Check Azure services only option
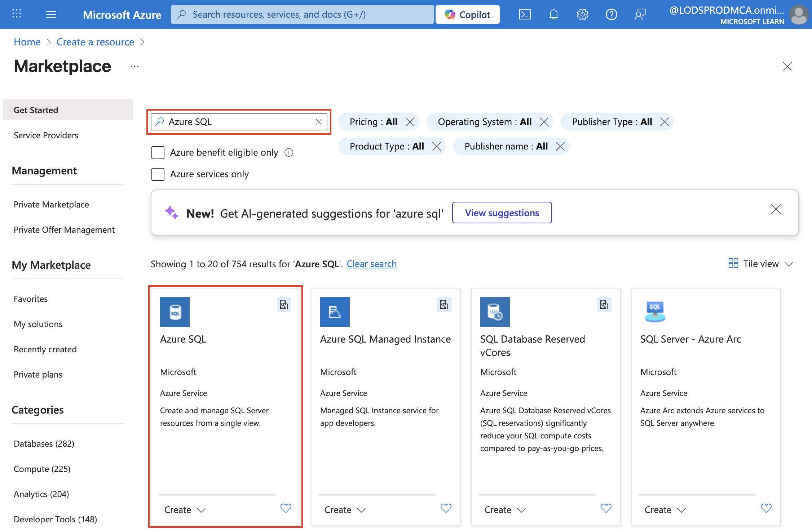812x531 pixels. [158, 174]
